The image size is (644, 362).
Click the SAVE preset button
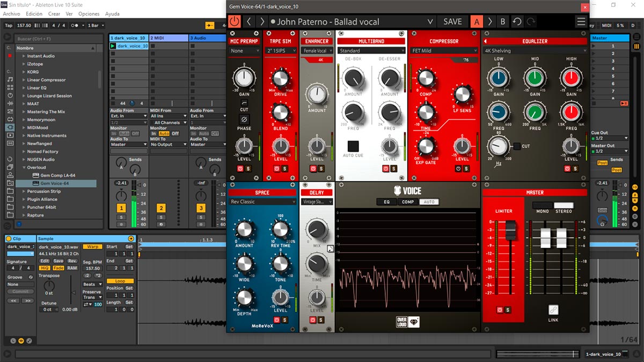point(452,21)
